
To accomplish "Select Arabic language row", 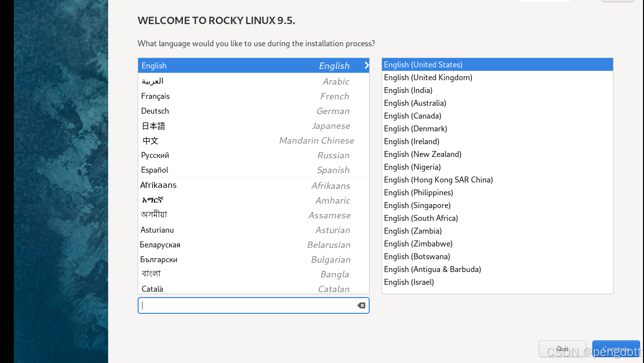I will (254, 81).
